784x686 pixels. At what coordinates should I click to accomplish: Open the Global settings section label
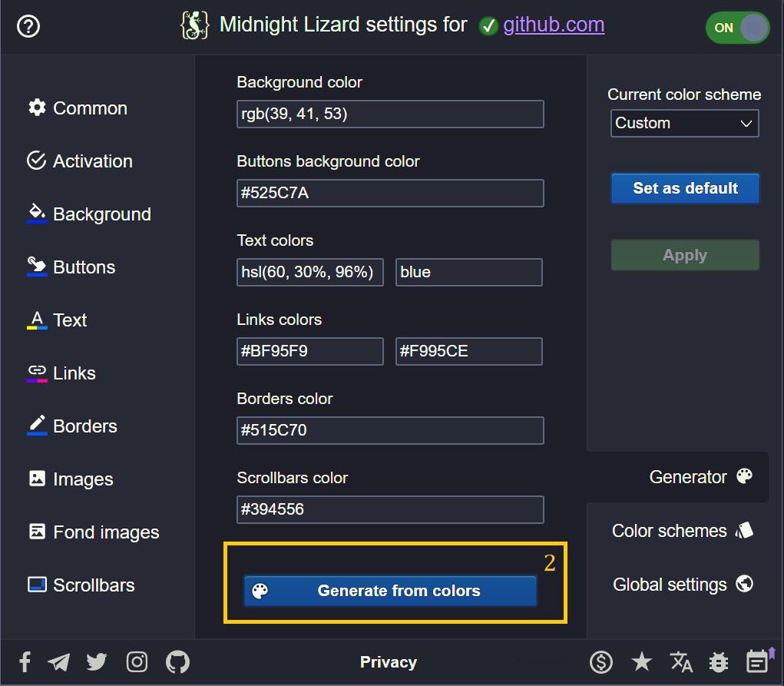click(x=670, y=585)
